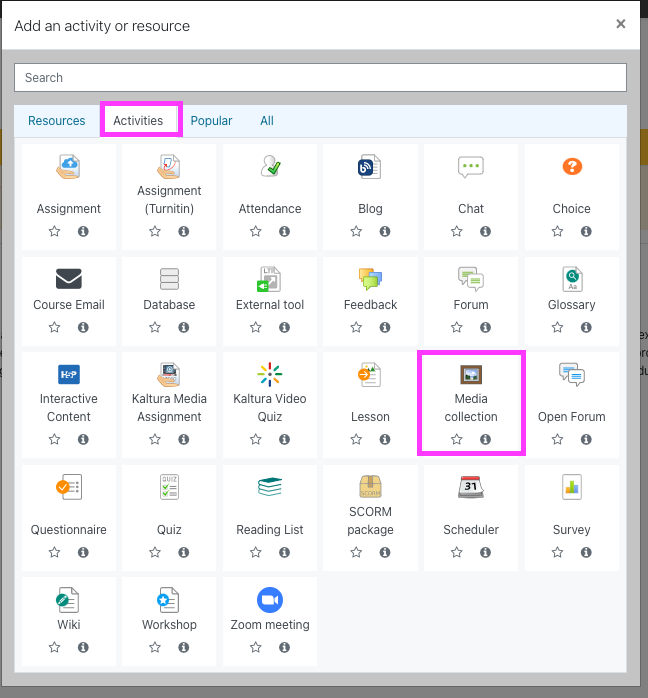Click the Workshop activity label
The height and width of the screenshot is (698, 648).
(169, 625)
